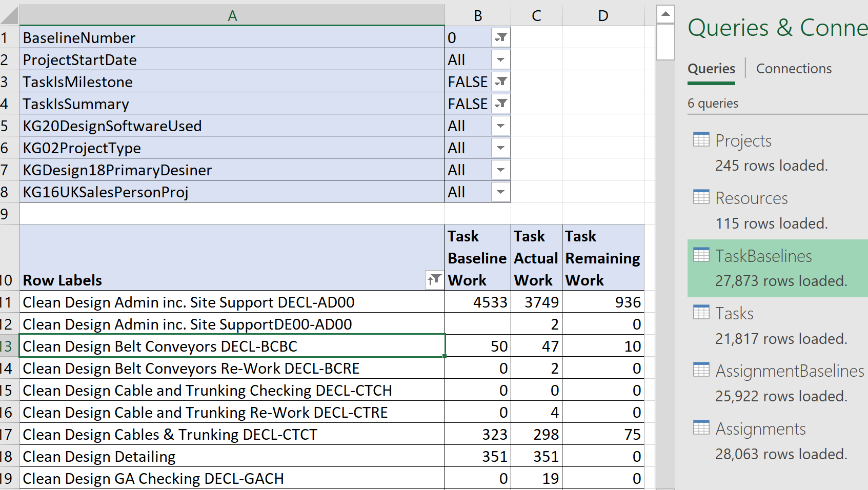
Task: Select column B header
Action: click(x=478, y=15)
